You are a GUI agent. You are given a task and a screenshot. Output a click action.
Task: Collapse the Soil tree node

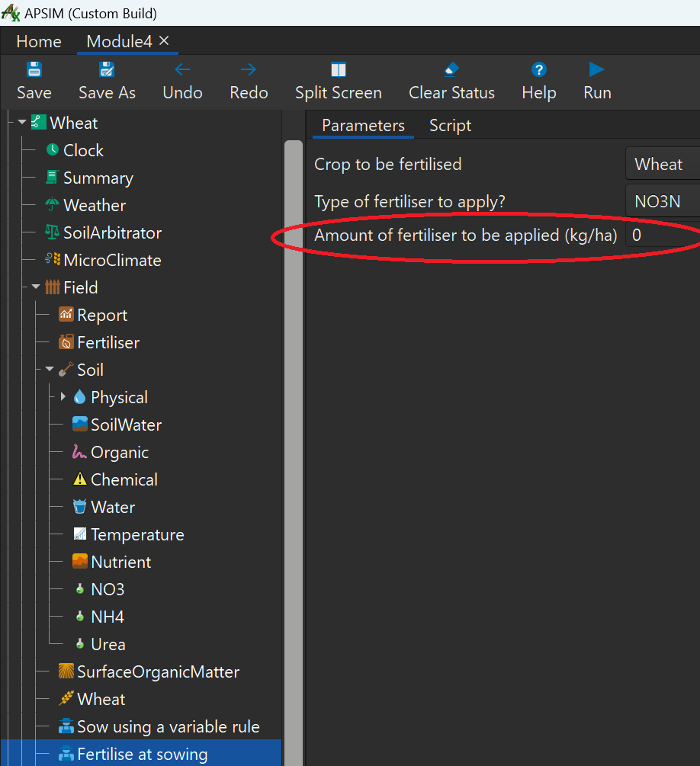[50, 369]
